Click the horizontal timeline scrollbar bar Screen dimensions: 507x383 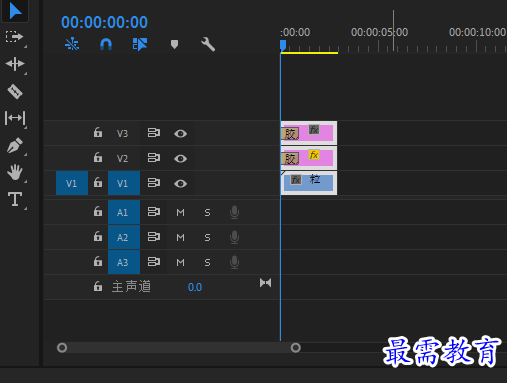[x=179, y=348]
